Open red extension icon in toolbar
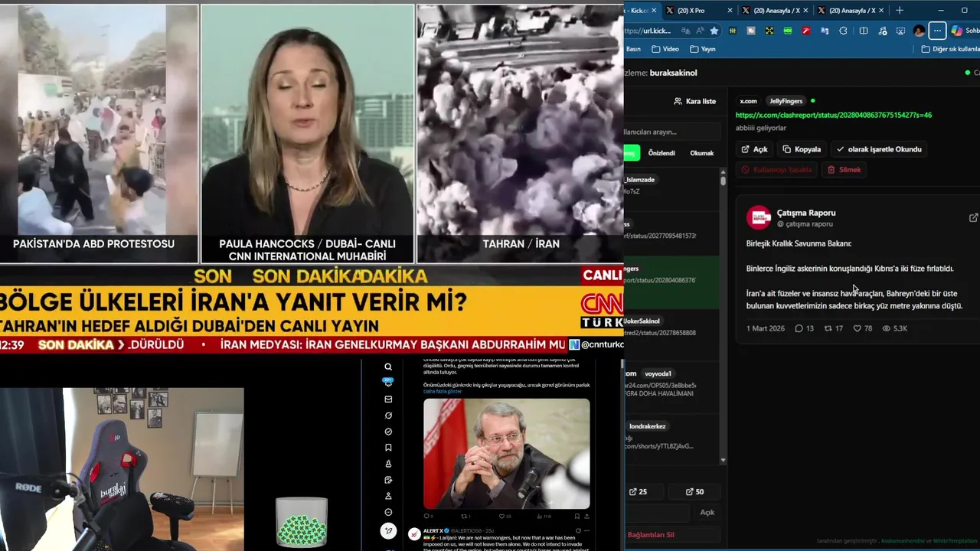The image size is (980, 551). (x=806, y=31)
